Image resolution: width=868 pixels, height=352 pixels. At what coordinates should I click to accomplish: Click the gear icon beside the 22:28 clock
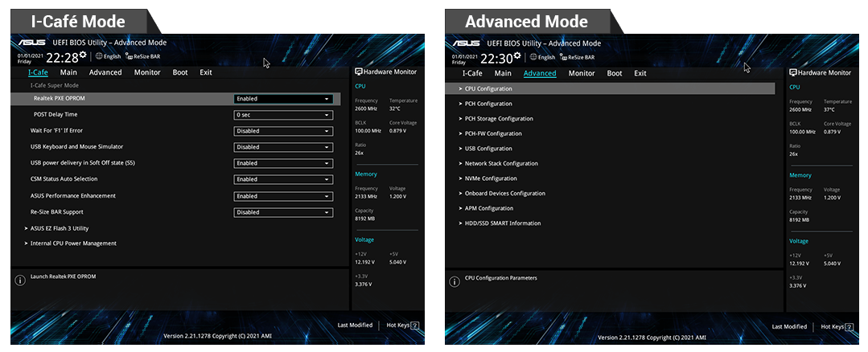pyautogui.click(x=83, y=54)
